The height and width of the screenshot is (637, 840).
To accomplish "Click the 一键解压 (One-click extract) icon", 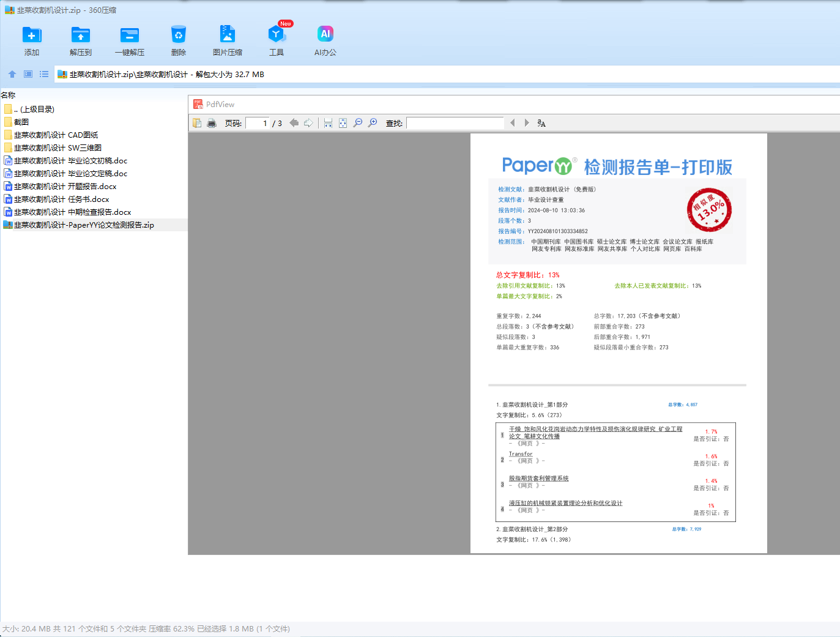I will 130,35.
